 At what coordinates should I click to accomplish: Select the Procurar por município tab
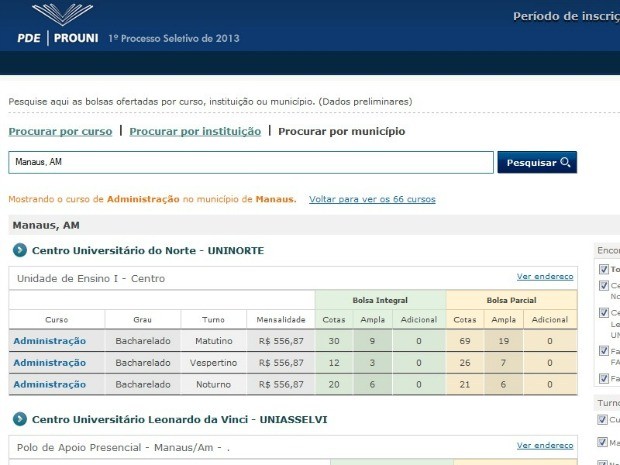[x=342, y=131]
